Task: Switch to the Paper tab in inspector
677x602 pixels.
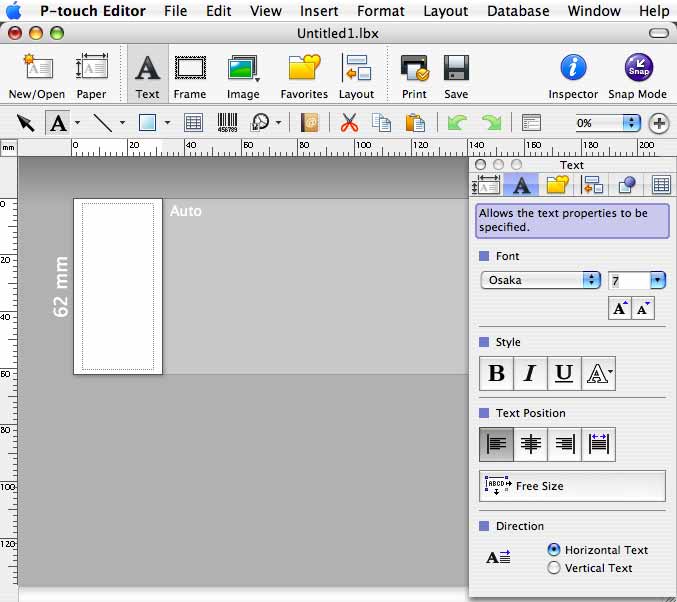Action: 486,185
